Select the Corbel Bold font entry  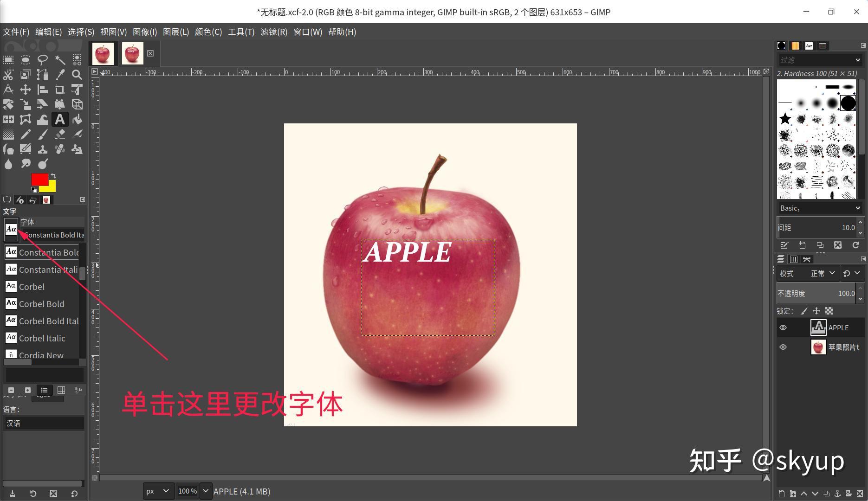coord(42,304)
